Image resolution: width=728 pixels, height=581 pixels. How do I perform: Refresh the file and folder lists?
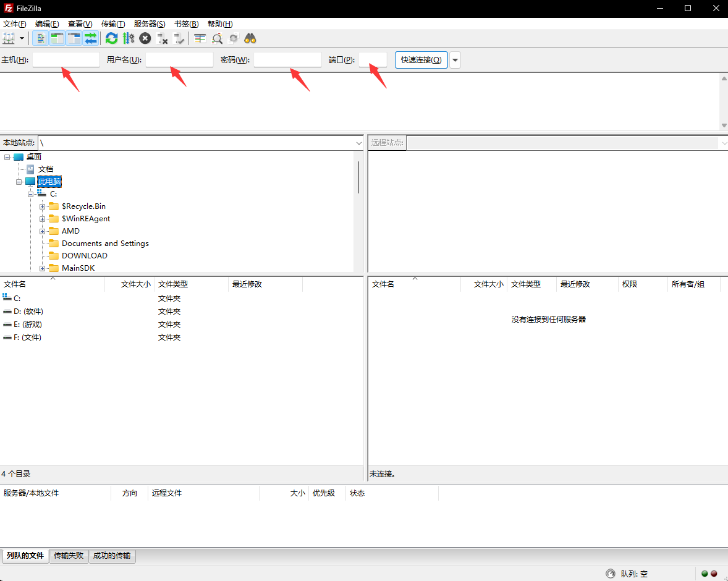tap(111, 38)
